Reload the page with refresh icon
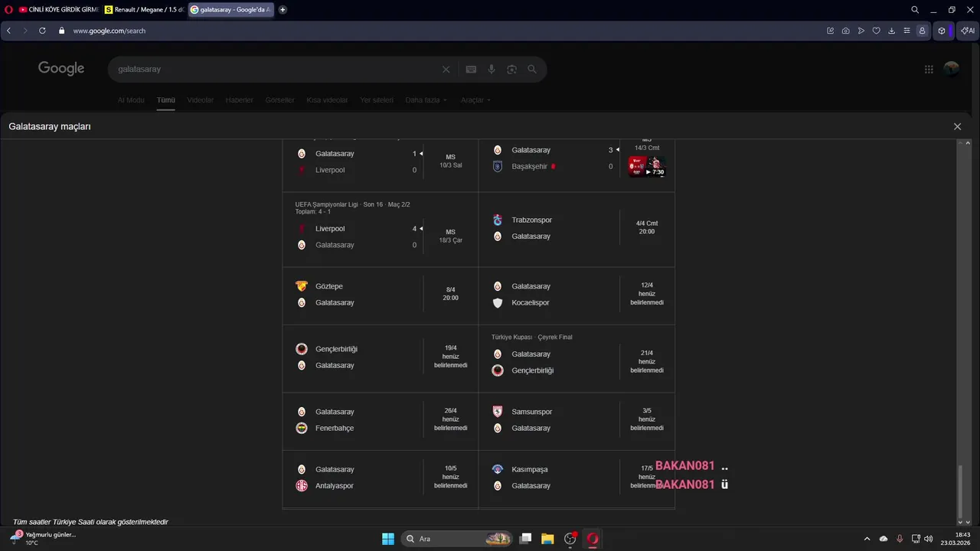 pos(42,31)
